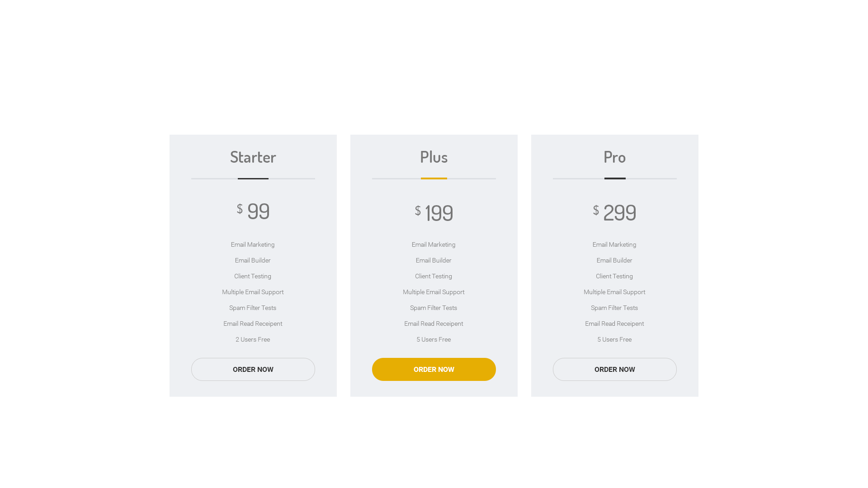Order the Pro plan
Image resolution: width=868 pixels, height=488 pixels.
tap(614, 369)
